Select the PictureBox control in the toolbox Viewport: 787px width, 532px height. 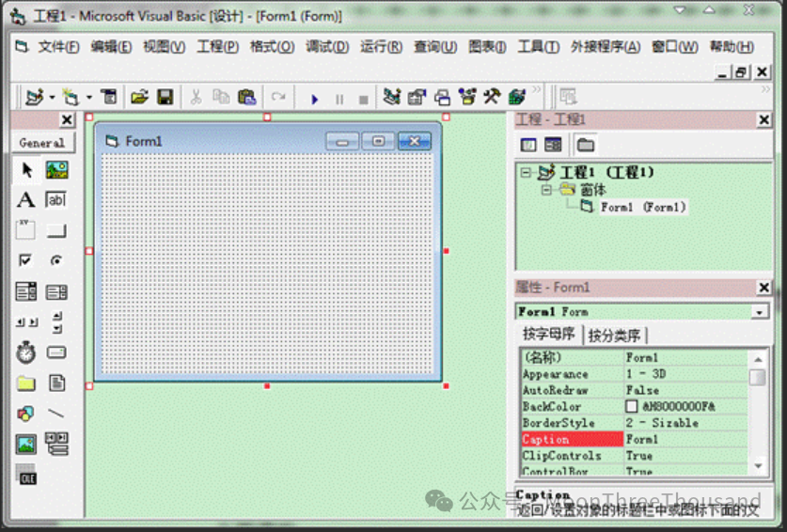56,170
